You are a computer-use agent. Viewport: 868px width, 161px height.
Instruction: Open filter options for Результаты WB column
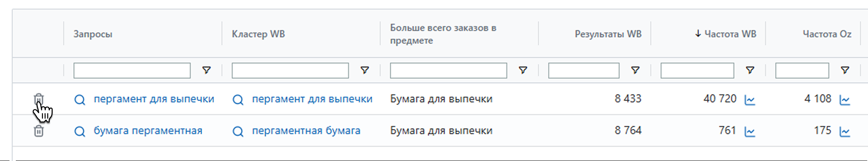pos(635,70)
